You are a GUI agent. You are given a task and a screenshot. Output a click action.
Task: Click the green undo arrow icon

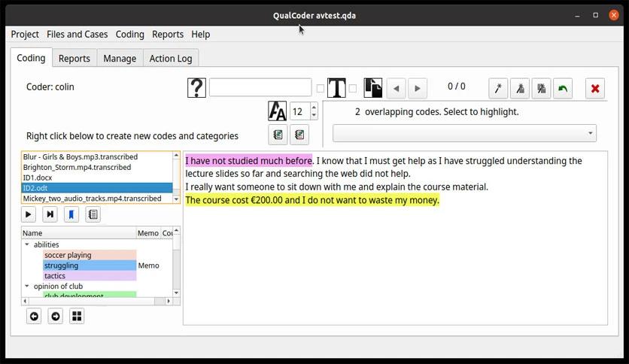coord(563,88)
